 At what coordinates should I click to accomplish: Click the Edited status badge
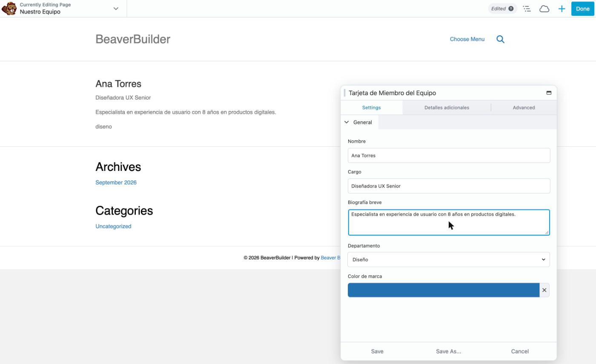tap(502, 9)
